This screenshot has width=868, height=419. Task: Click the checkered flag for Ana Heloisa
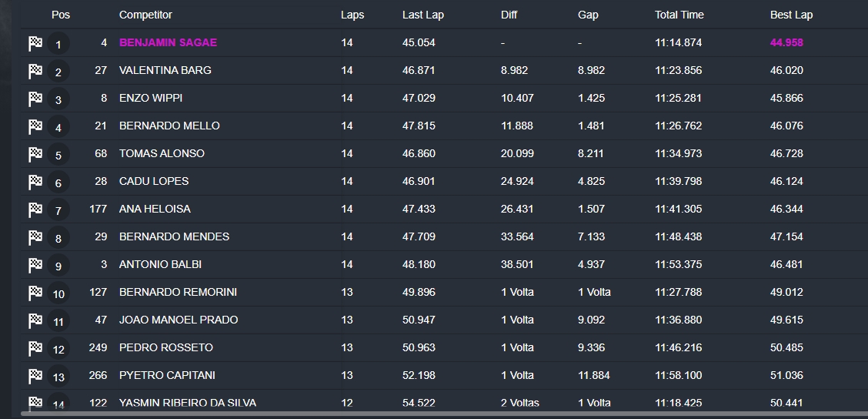point(35,209)
